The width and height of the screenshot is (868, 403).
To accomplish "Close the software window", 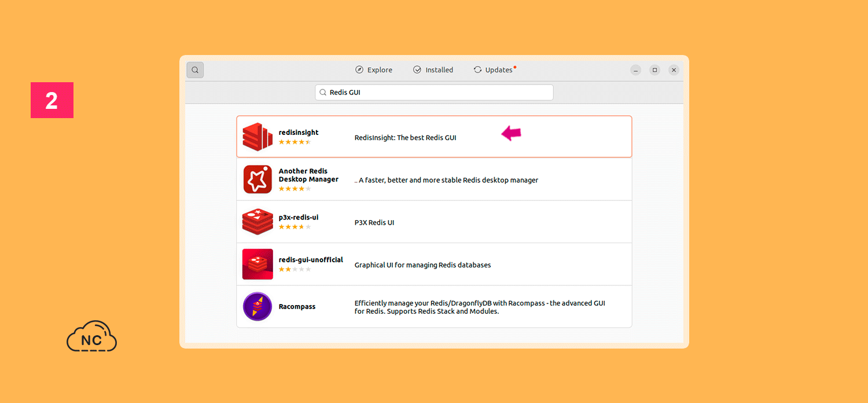I will click(x=674, y=70).
